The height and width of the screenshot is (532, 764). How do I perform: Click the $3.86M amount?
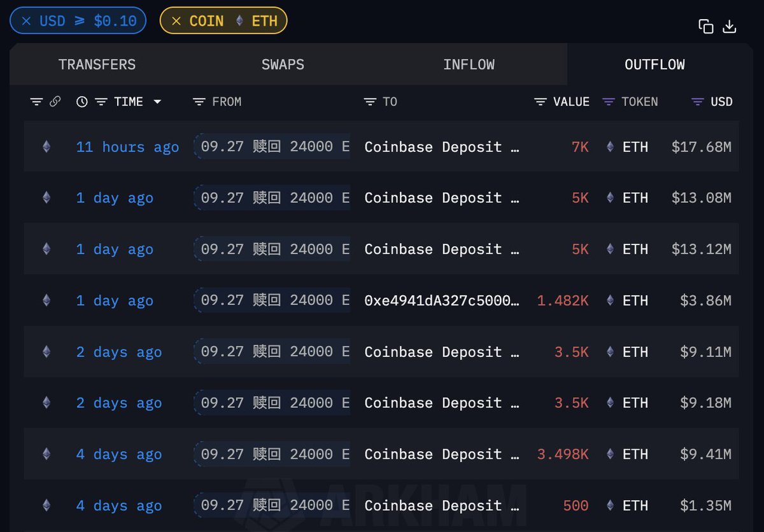pos(705,300)
